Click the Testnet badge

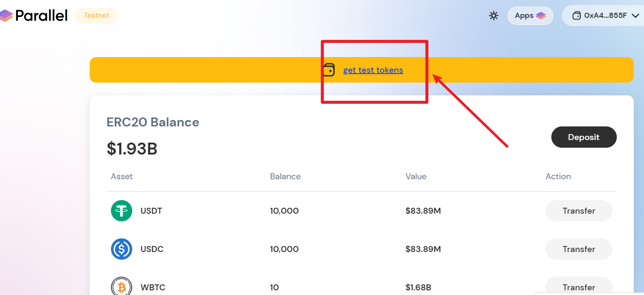(x=96, y=15)
